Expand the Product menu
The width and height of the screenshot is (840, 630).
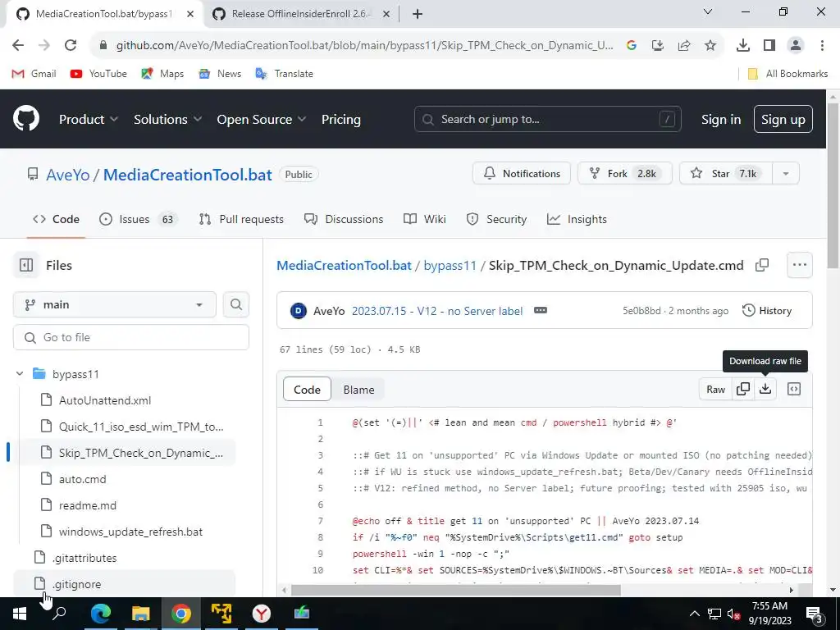pyautogui.click(x=89, y=120)
